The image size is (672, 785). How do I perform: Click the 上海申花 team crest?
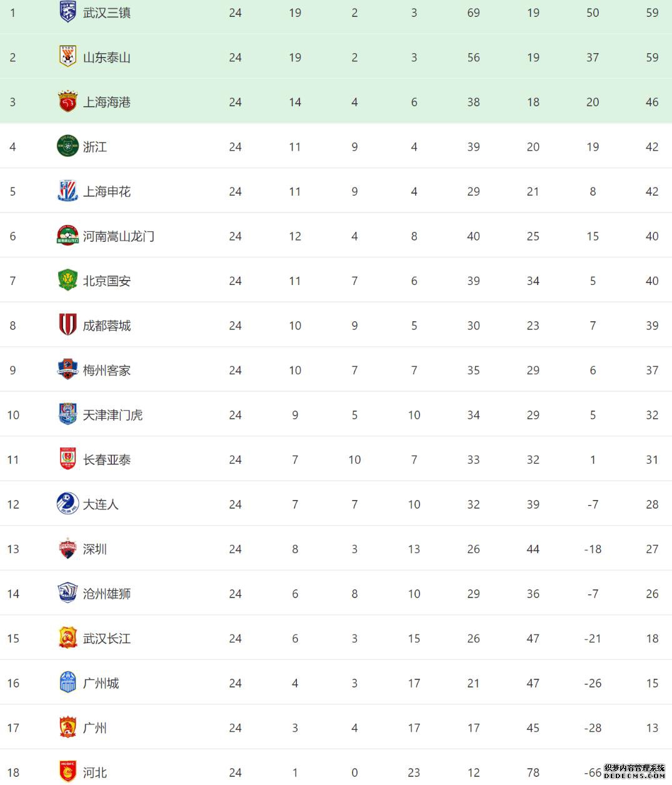click(68, 191)
